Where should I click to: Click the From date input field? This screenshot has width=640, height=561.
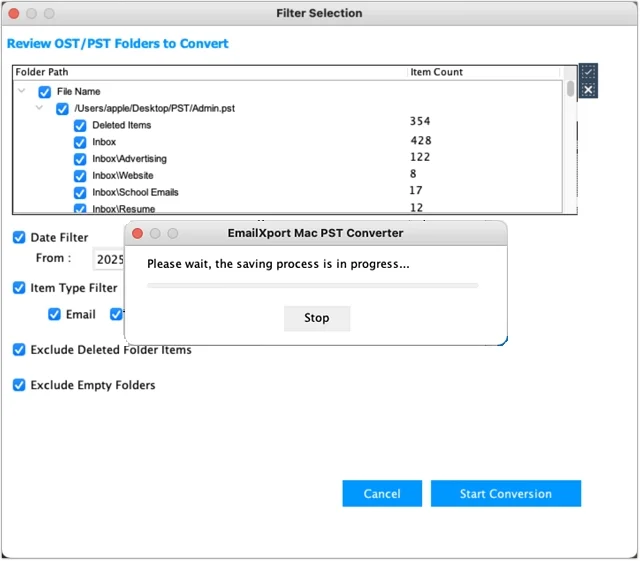tap(109, 259)
